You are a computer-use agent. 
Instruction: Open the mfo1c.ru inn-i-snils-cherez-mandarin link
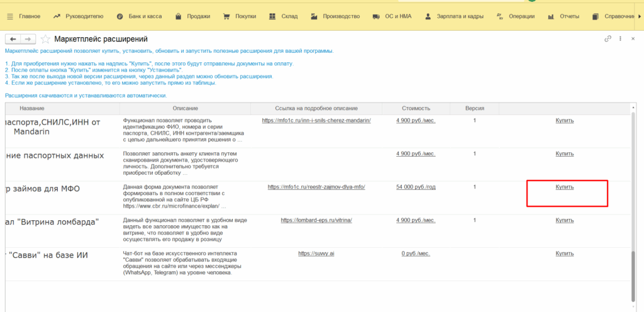tap(316, 120)
